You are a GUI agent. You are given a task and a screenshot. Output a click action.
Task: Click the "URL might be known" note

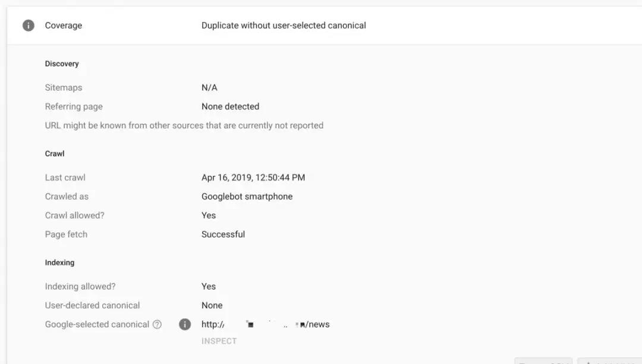184,125
